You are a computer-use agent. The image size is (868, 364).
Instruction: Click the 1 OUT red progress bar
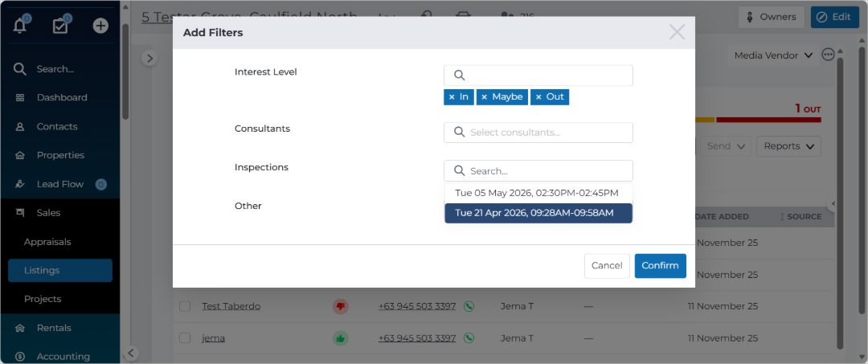768,120
